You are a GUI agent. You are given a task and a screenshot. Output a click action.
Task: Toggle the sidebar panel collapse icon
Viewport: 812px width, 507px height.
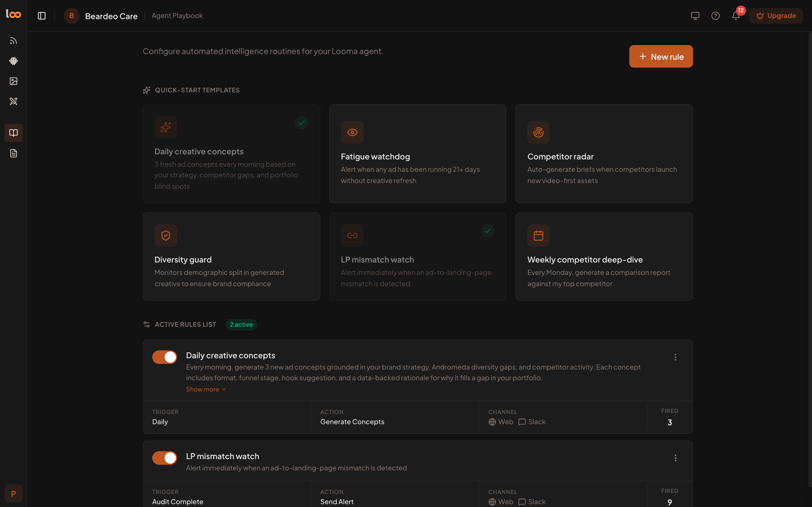42,16
